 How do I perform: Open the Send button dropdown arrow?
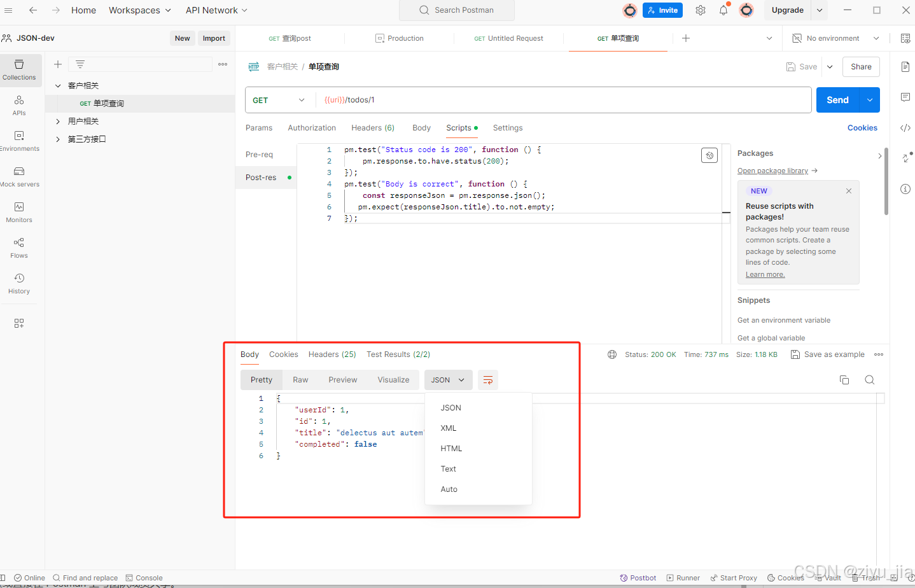point(870,100)
